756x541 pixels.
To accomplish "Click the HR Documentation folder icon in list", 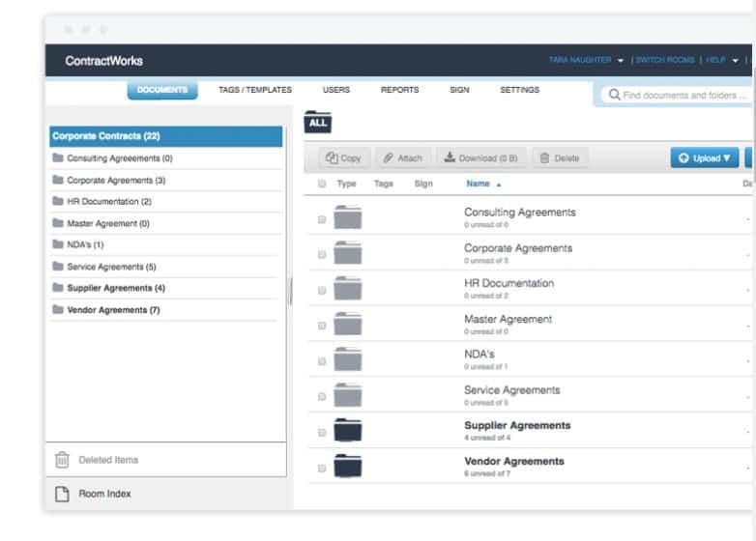I will pyautogui.click(x=347, y=289).
